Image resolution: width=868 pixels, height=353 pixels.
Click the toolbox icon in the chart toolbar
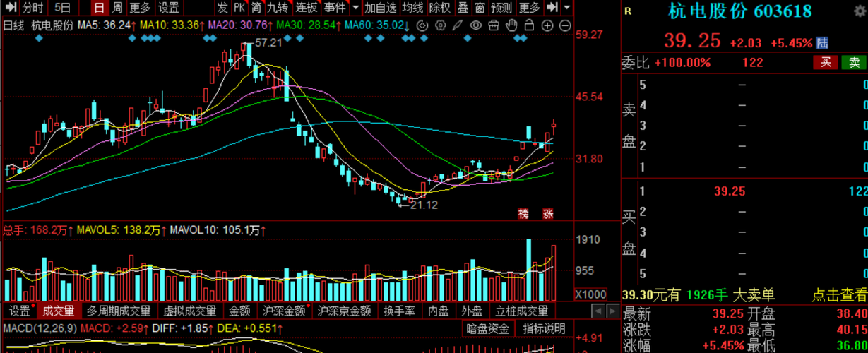494,25
